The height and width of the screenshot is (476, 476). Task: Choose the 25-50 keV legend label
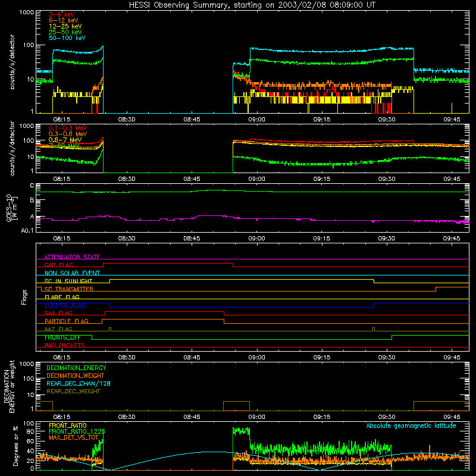click(65, 32)
